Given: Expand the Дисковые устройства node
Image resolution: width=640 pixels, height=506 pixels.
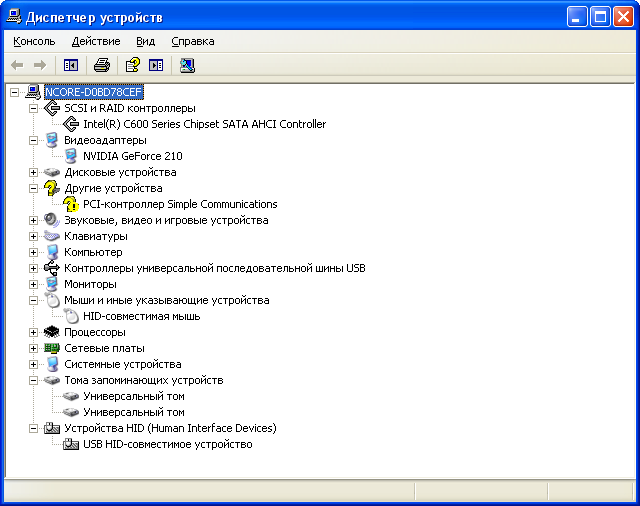Looking at the screenshot, I should 33,172.
